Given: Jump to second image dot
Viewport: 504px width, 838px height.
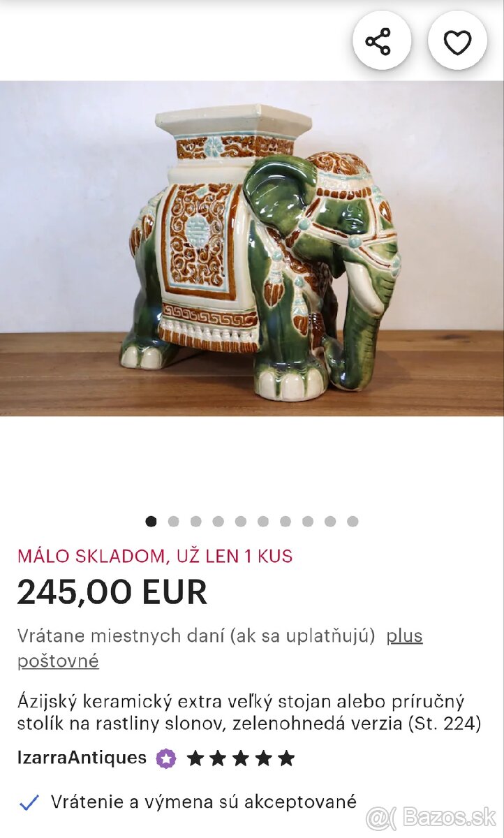Looking at the screenshot, I should coord(173,521).
